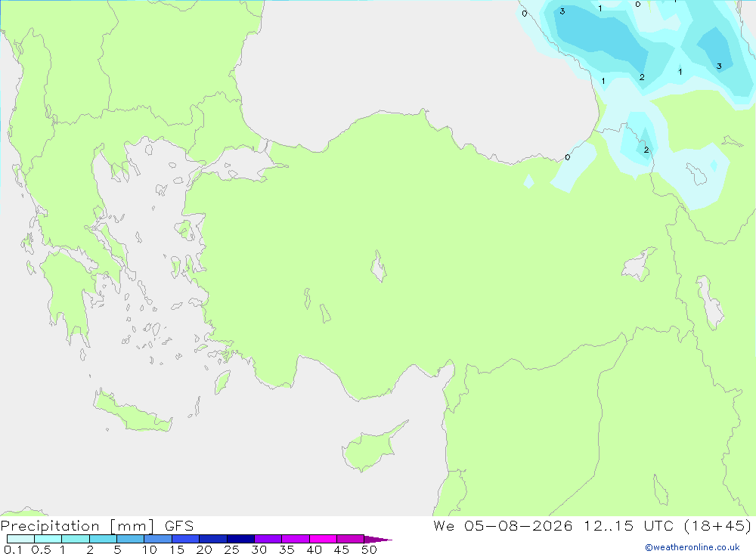Select the "GFS" model label
Viewport: 756px width, 554px height.
[179, 526]
